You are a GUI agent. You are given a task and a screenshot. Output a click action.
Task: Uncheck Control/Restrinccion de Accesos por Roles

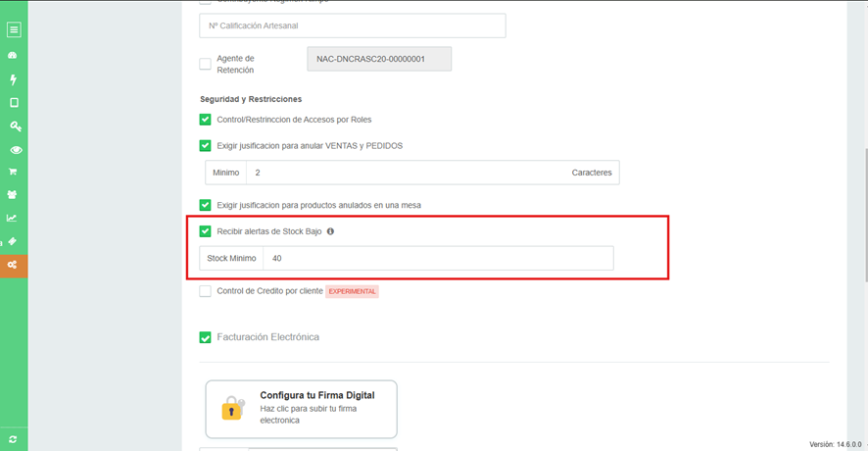pos(206,120)
